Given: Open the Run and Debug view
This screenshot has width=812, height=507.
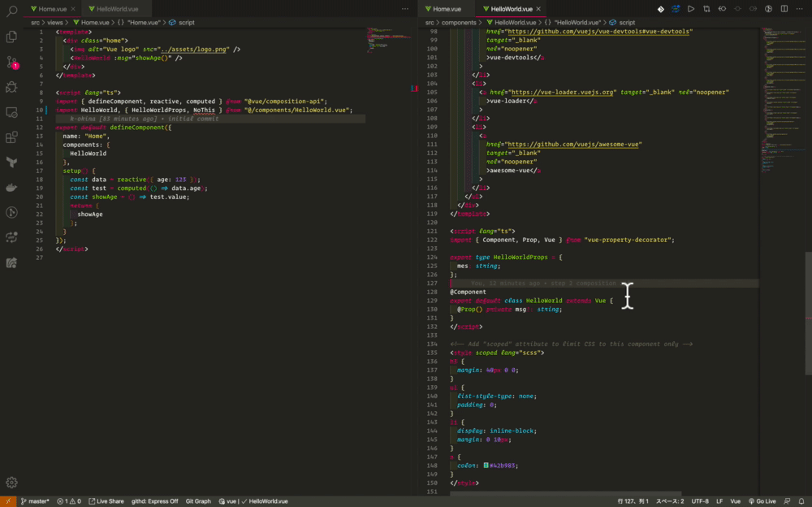Looking at the screenshot, I should click(11, 87).
